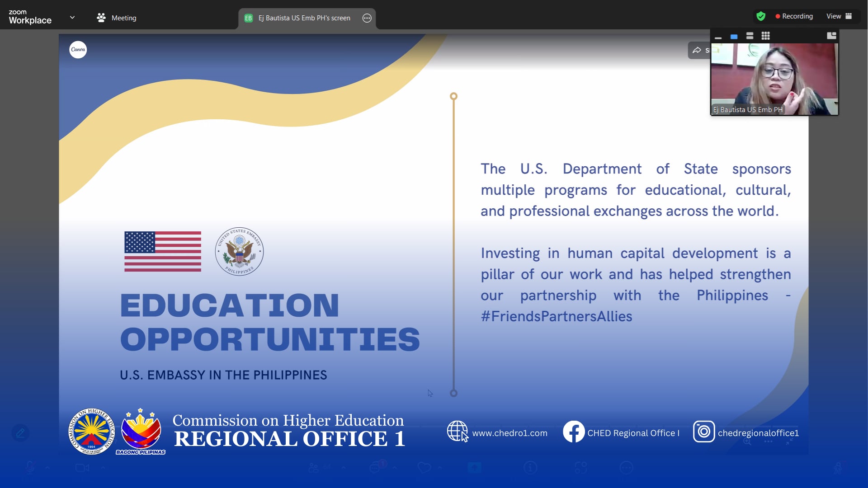Open the Meeting tab

coord(117,18)
